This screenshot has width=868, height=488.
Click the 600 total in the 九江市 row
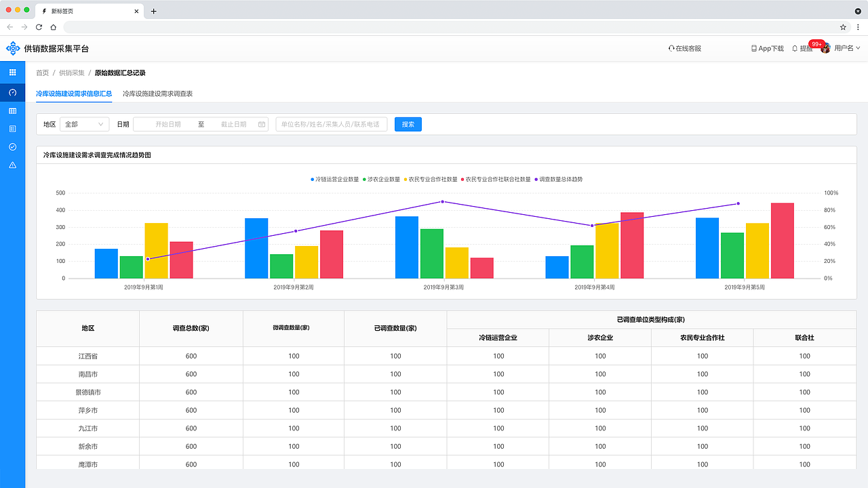point(191,428)
